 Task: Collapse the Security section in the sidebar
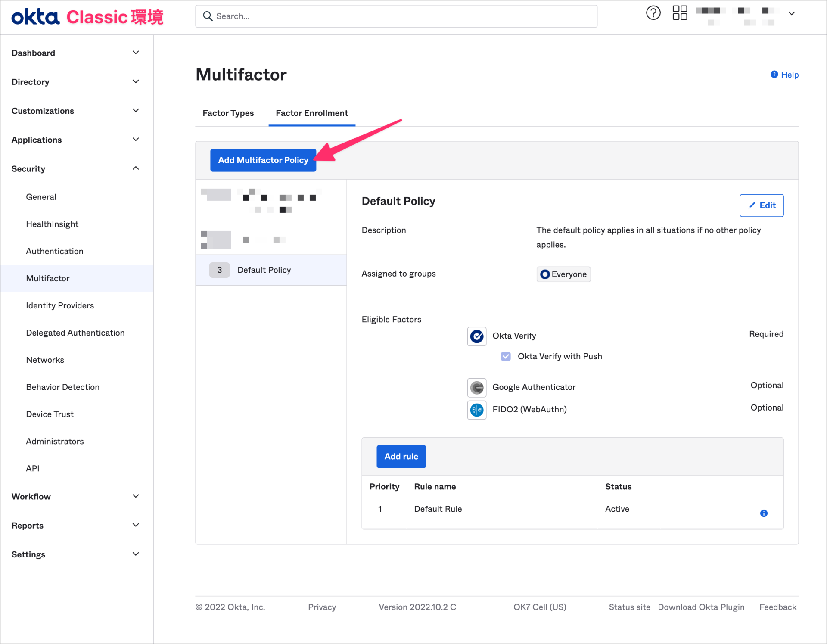136,168
